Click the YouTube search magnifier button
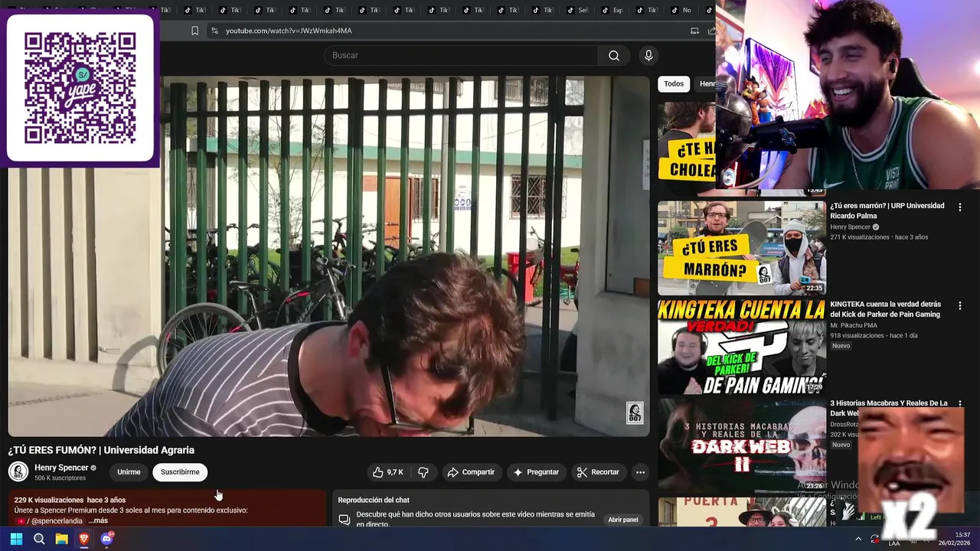Viewport: 980px width, 551px height. (x=614, y=55)
